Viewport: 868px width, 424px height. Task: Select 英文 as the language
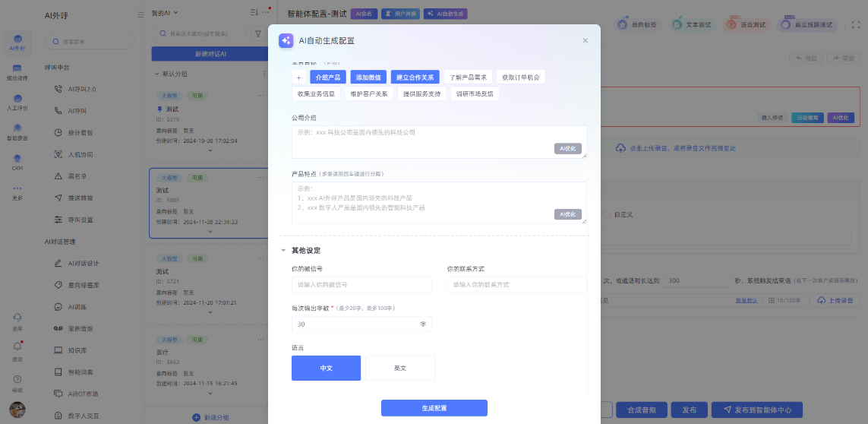click(400, 368)
